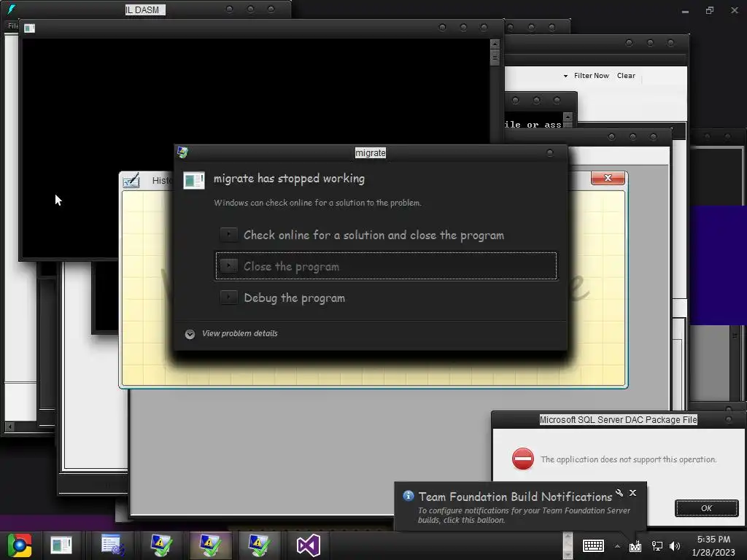Open the network tray icon

(x=657, y=546)
